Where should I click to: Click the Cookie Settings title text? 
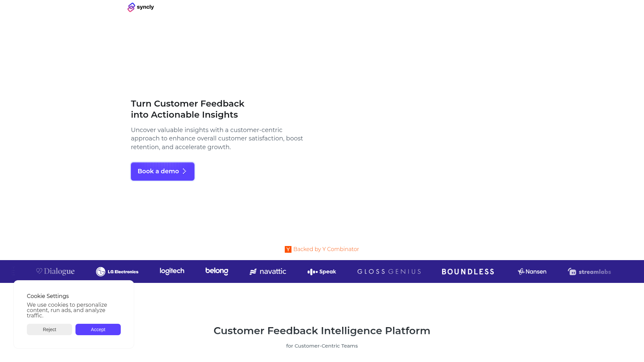click(x=48, y=296)
